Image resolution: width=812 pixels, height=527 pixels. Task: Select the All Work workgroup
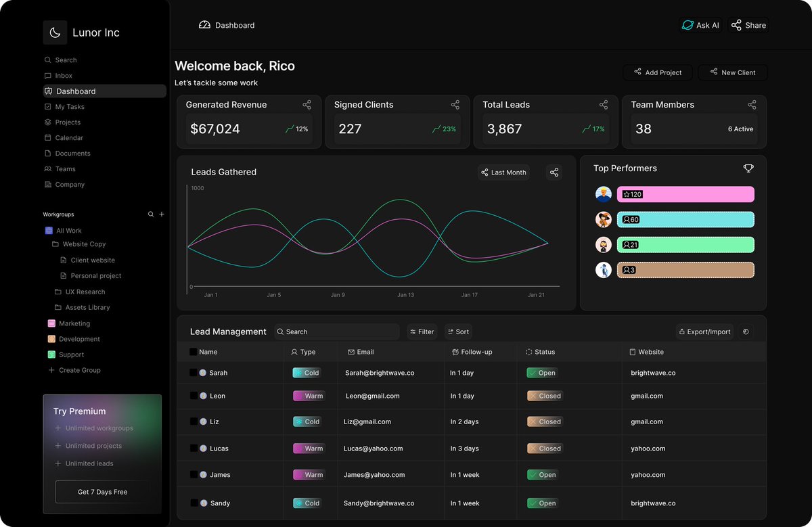(x=63, y=231)
